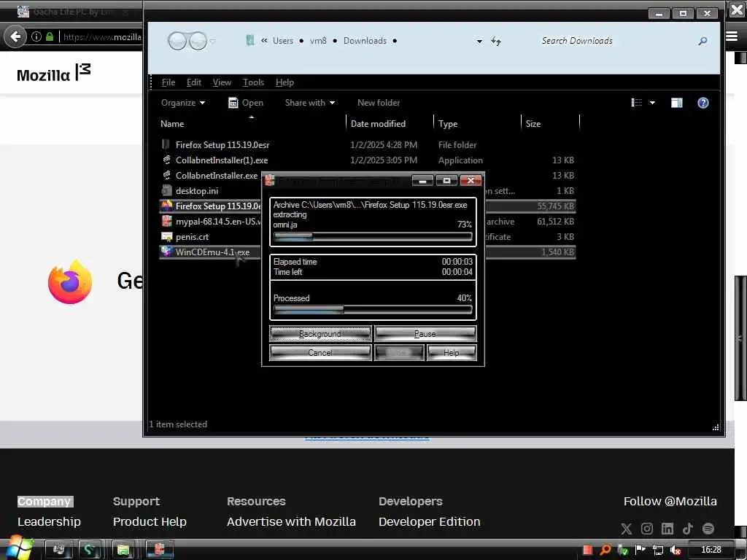The height and width of the screenshot is (560, 747).
Task: Click the Processed total progress bar
Action: pos(373,310)
